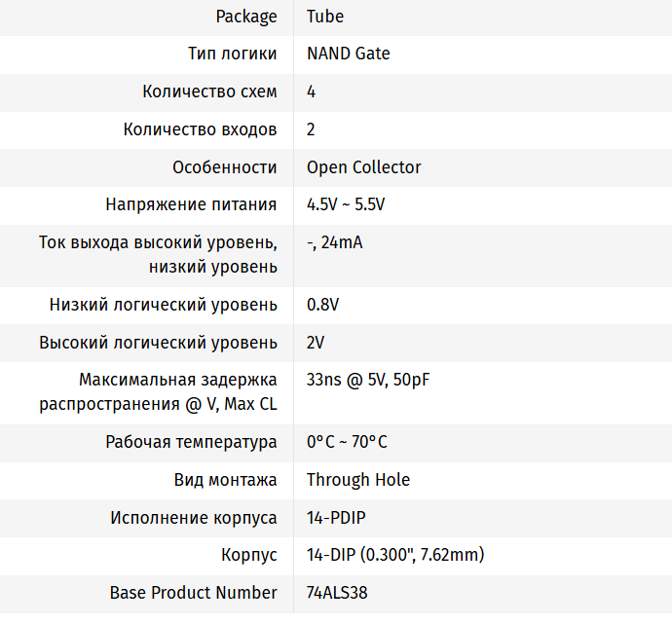Viewport: 672px width, 624px height.
Task: Click the "Тип логики" row label
Action: pos(232,54)
